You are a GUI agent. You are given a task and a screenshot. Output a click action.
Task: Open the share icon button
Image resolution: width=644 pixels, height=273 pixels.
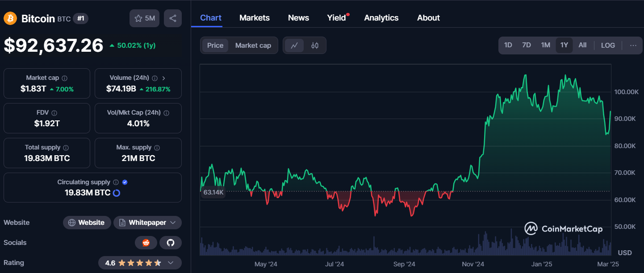tap(173, 18)
